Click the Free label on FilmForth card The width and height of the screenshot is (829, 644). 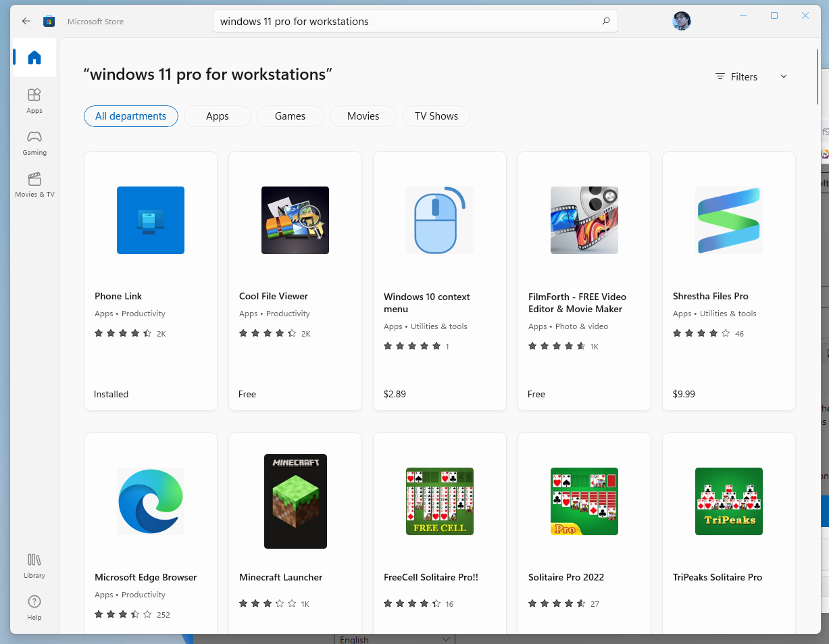click(536, 394)
